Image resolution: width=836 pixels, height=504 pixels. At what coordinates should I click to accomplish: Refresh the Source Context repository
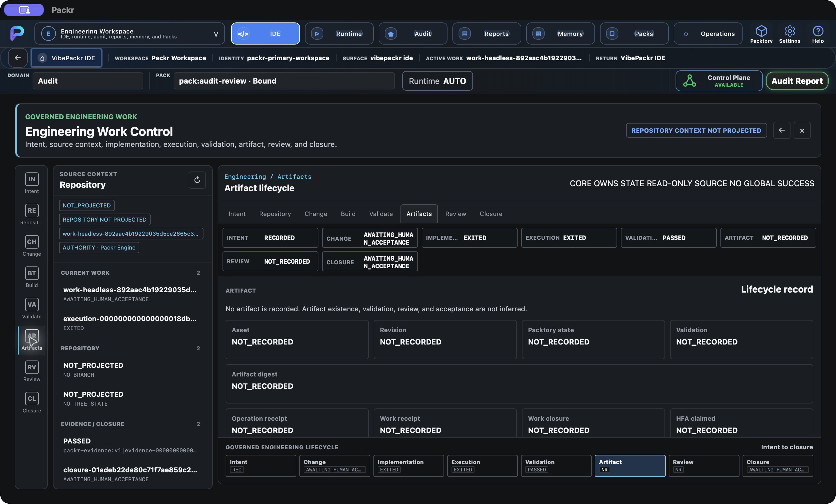coord(197,180)
